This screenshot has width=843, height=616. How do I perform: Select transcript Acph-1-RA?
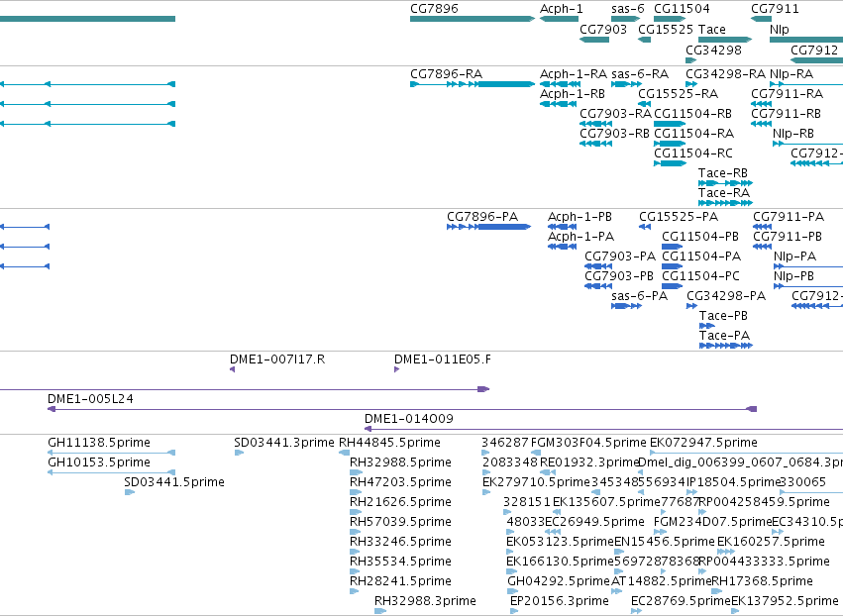coord(574,73)
